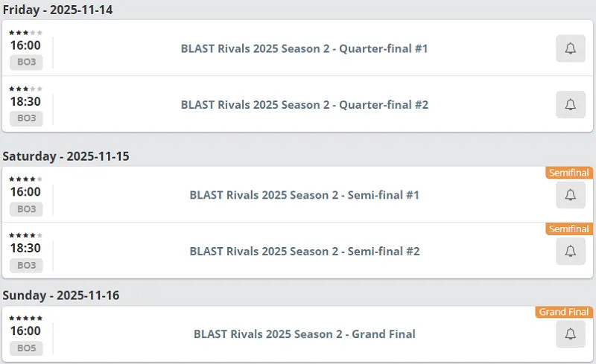Click star rating on Quarter-final #1
Viewport: 596px width, 364px height.
tap(25, 32)
